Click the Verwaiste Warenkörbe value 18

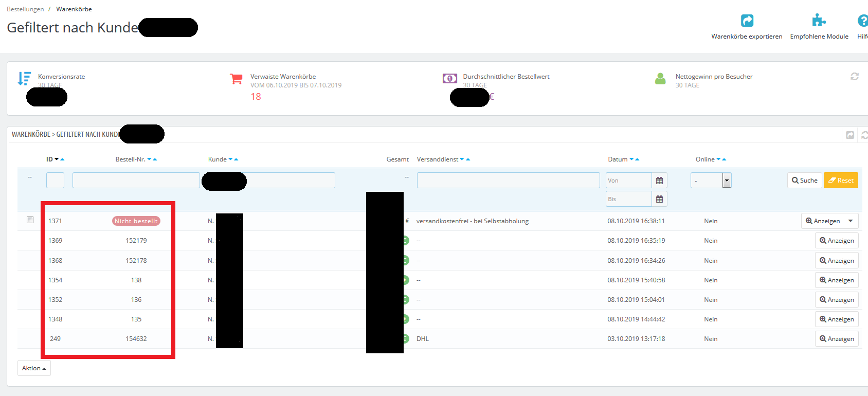pos(256,97)
